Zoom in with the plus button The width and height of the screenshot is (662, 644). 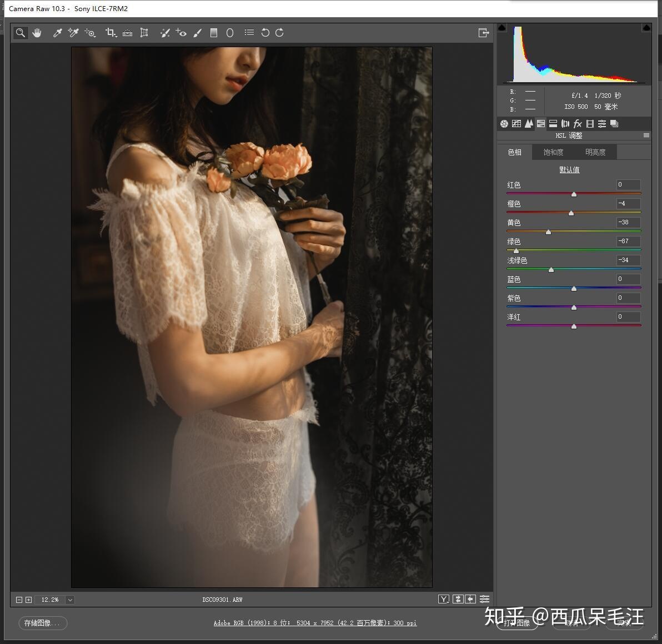[x=29, y=600]
